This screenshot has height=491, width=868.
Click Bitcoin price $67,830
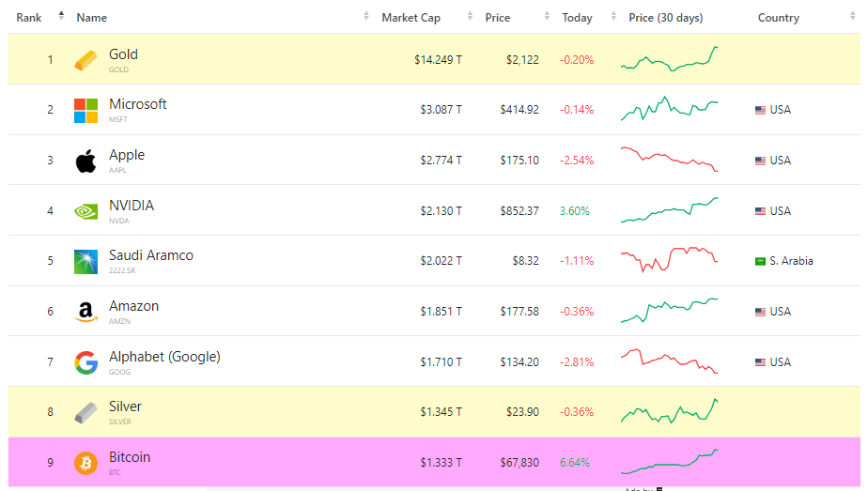519,462
